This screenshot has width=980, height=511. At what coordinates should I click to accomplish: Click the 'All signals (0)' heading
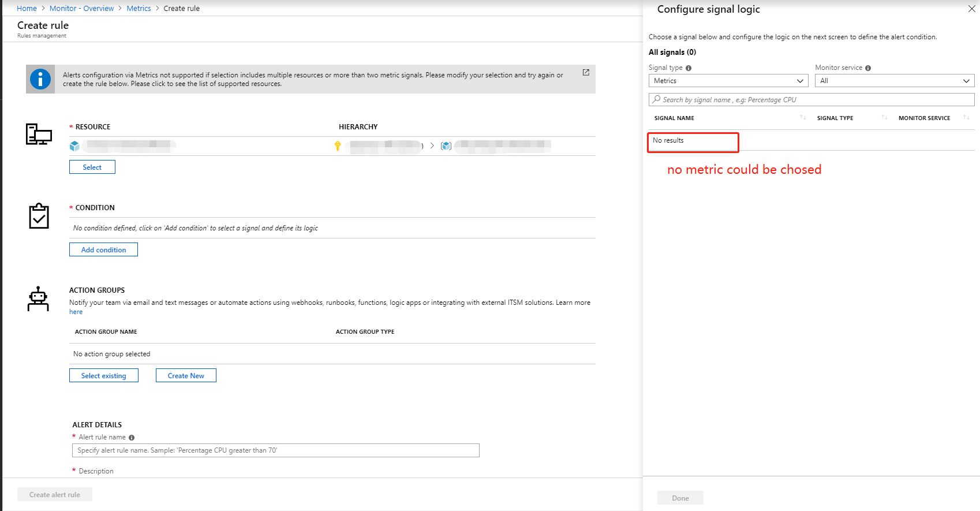click(x=672, y=52)
